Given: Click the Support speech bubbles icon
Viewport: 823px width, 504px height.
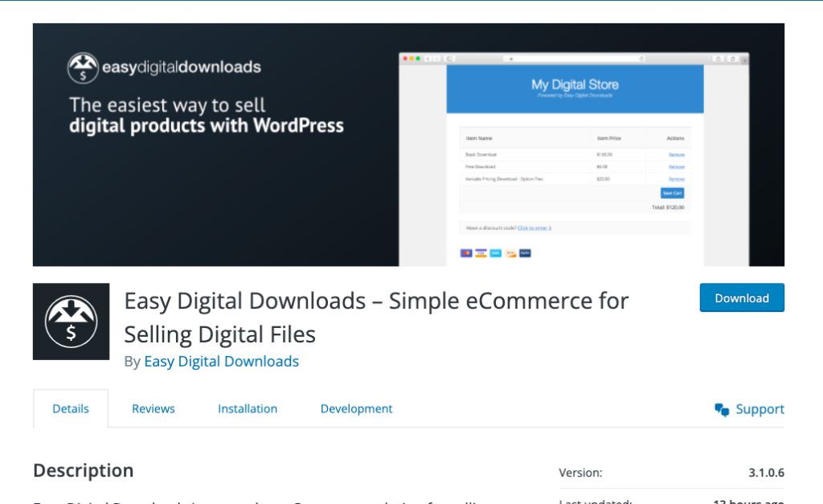Looking at the screenshot, I should tap(722, 409).
